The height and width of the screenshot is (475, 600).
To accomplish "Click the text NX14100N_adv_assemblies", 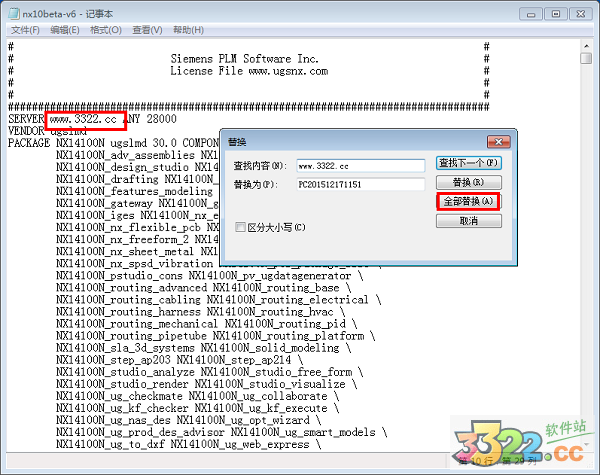I will [x=125, y=155].
